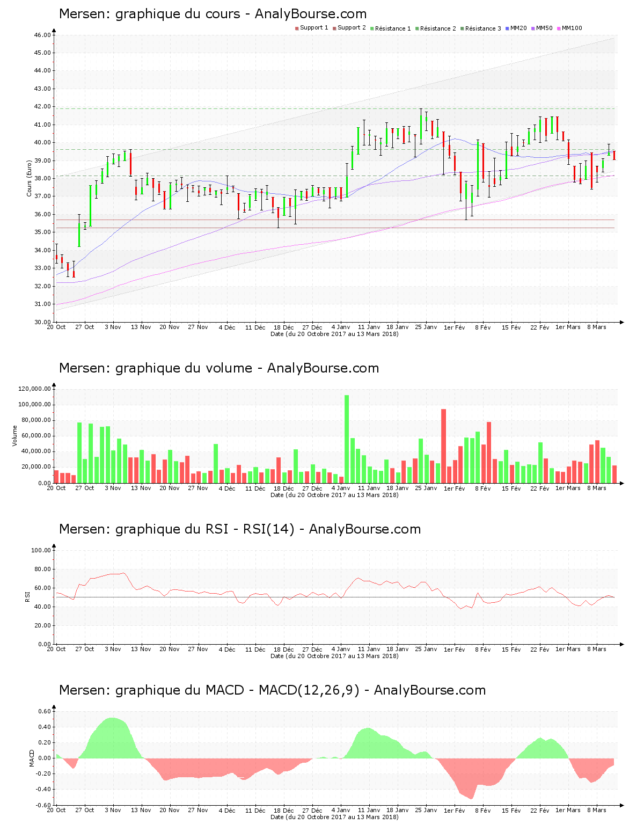644x832 pixels.
Task: Click the 20,000.00 volume axis value
Action: tap(36, 467)
